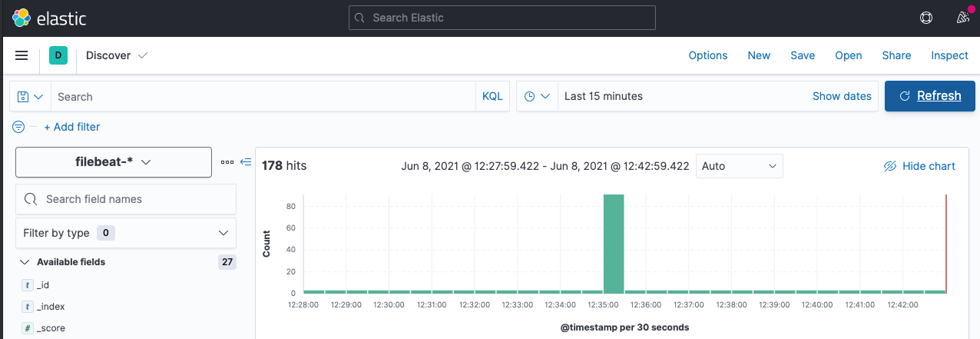Focus the KQL query Search input
Image resolution: width=980 pixels, height=339 pixels.
coord(263,97)
